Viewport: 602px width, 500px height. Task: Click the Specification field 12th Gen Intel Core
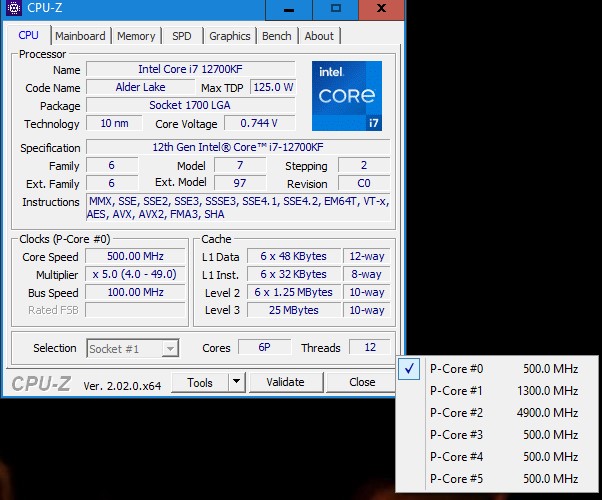pos(238,147)
